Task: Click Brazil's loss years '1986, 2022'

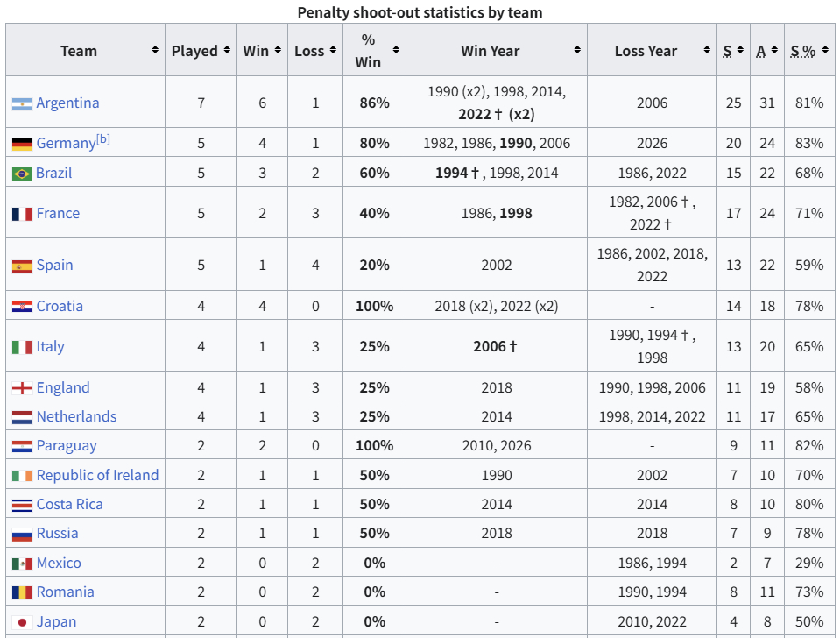Action: pyautogui.click(x=652, y=174)
